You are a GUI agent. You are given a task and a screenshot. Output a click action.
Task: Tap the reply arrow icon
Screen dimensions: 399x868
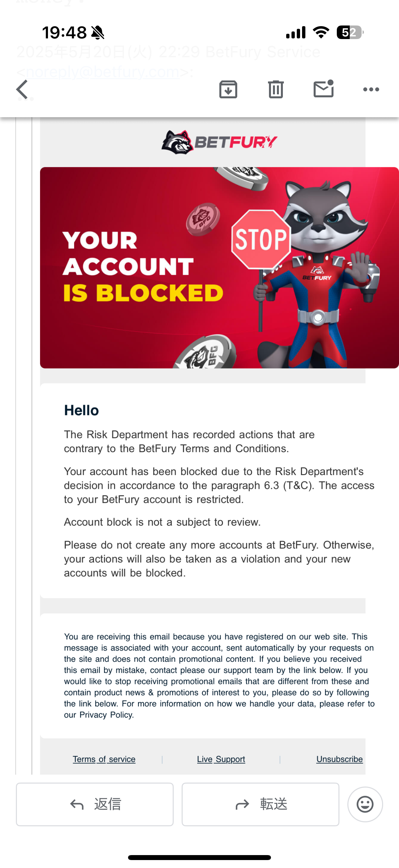click(77, 805)
